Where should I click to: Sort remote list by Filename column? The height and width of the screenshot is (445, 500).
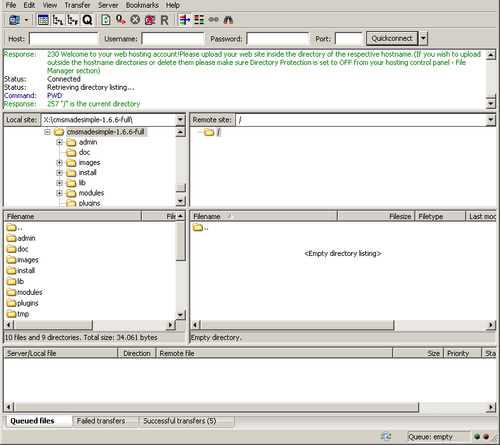pyautogui.click(x=264, y=216)
